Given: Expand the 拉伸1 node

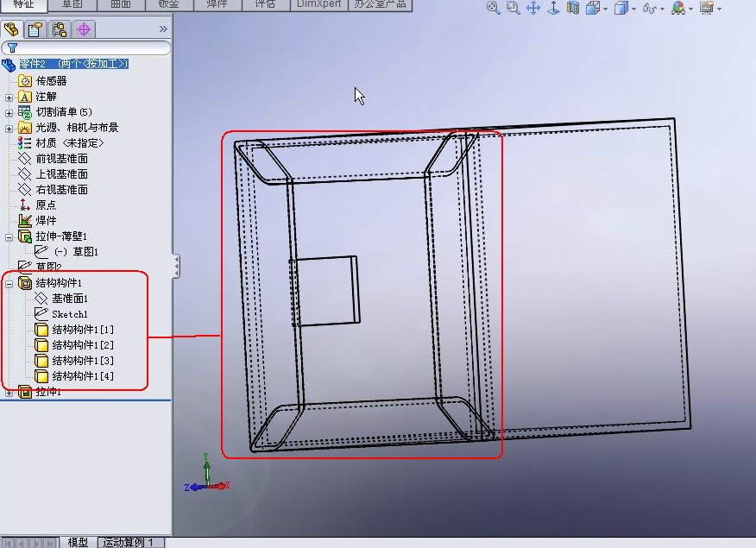Looking at the screenshot, I should [9, 393].
